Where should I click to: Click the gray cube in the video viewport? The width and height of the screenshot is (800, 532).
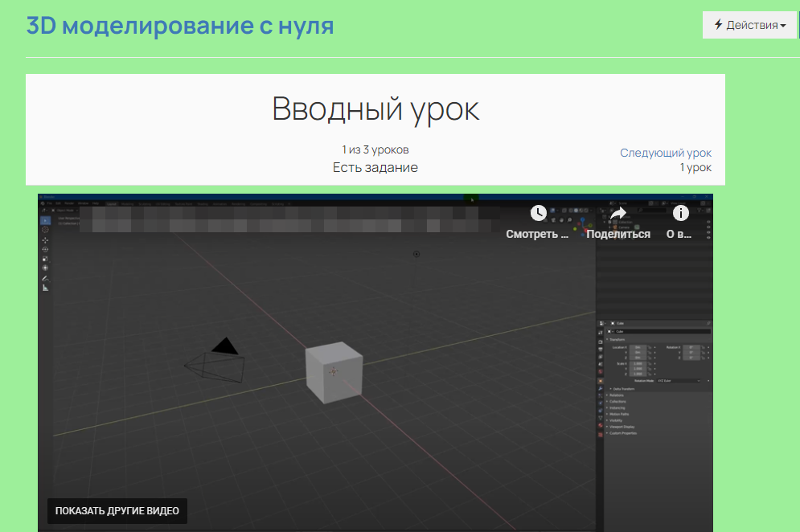point(334,372)
